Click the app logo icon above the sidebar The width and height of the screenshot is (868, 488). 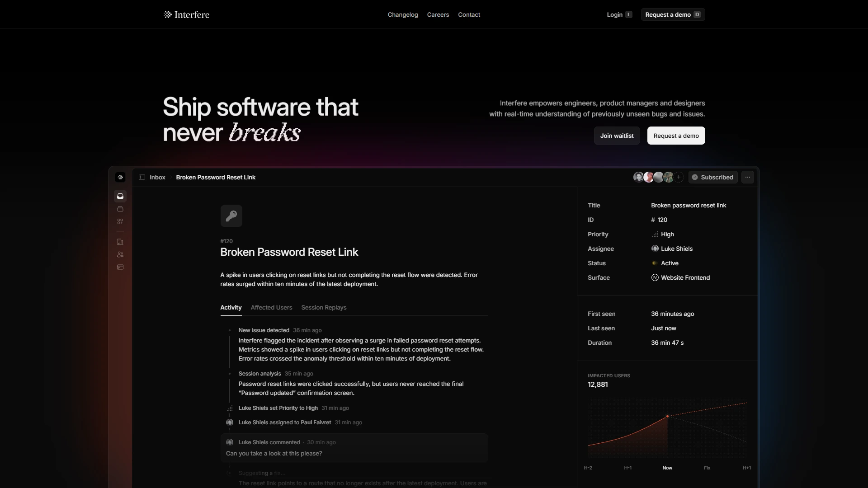pos(120,177)
